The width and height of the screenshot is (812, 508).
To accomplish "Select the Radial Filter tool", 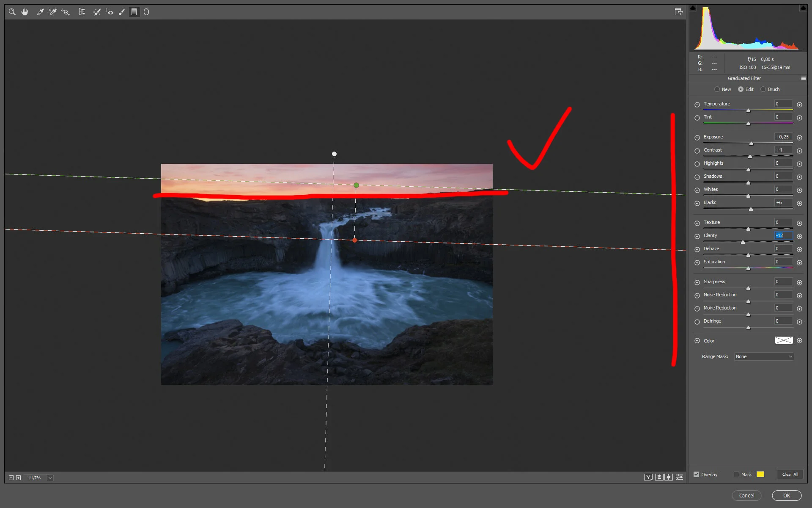I will (x=146, y=12).
